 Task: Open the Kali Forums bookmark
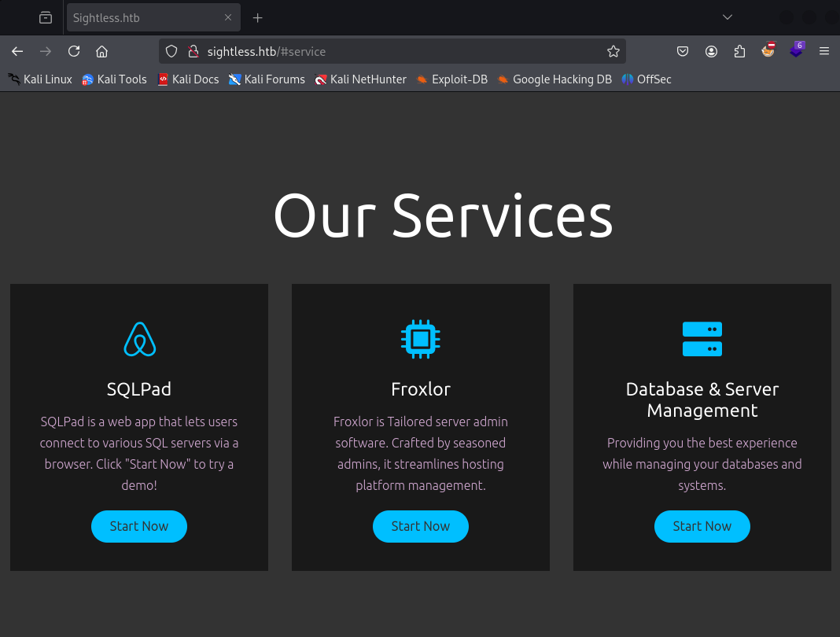267,79
